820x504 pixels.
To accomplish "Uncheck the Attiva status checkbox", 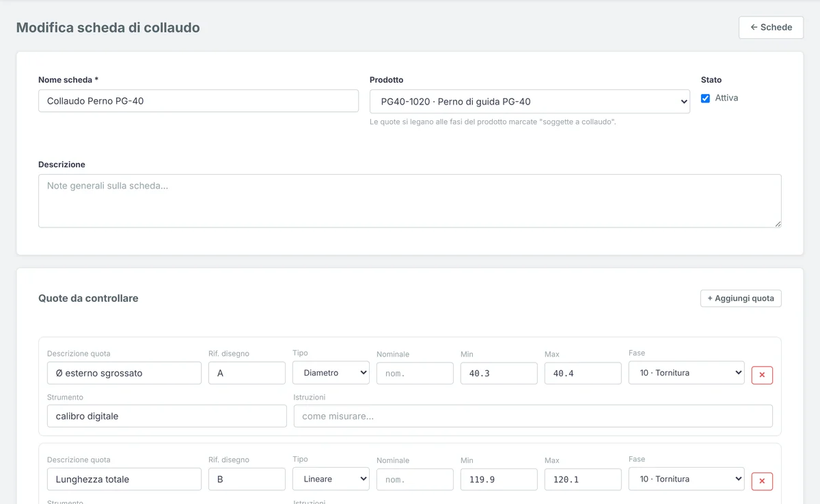I will pos(705,98).
